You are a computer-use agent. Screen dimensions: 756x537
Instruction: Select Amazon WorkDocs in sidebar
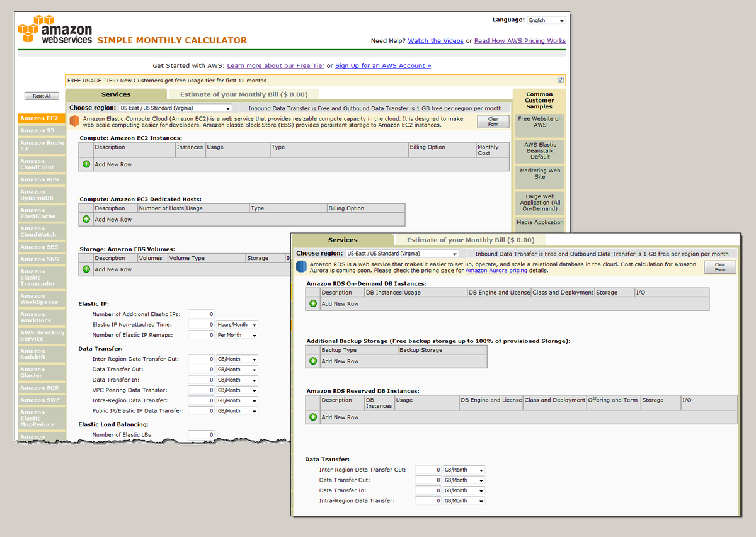(42, 317)
